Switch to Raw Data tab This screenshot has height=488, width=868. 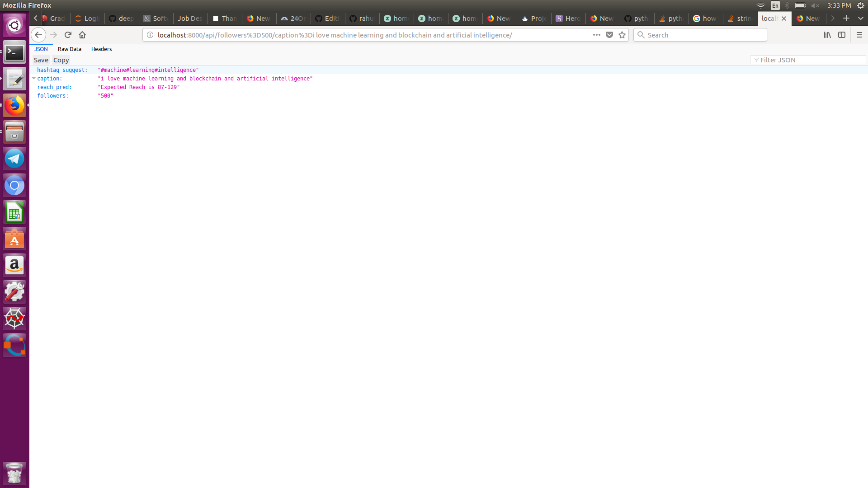tap(70, 49)
